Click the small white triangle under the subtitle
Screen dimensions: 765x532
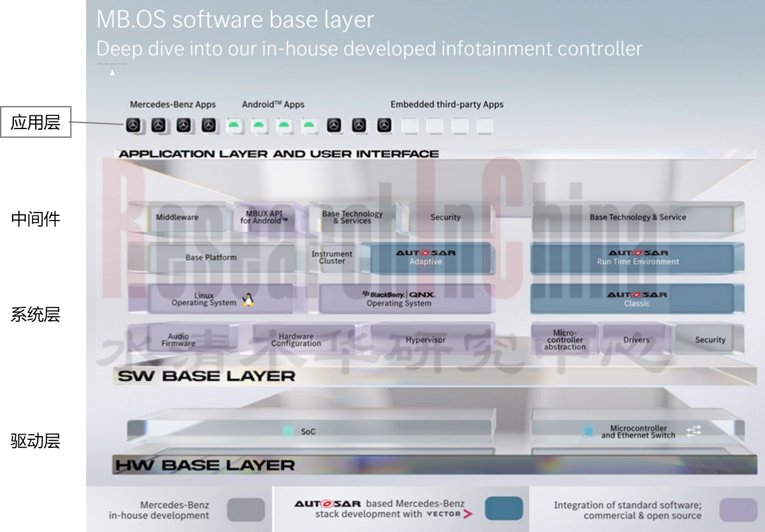point(112,72)
